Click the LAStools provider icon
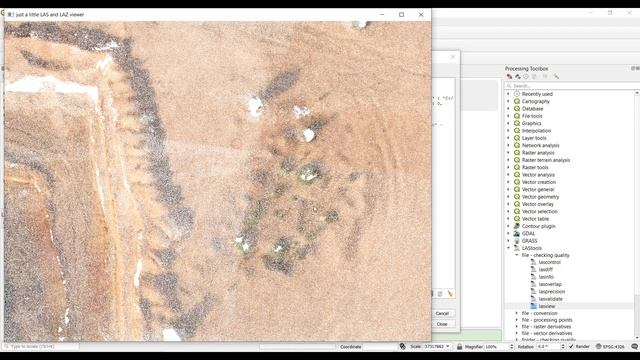Screen dimensions: 640x360 pyautogui.click(x=517, y=248)
